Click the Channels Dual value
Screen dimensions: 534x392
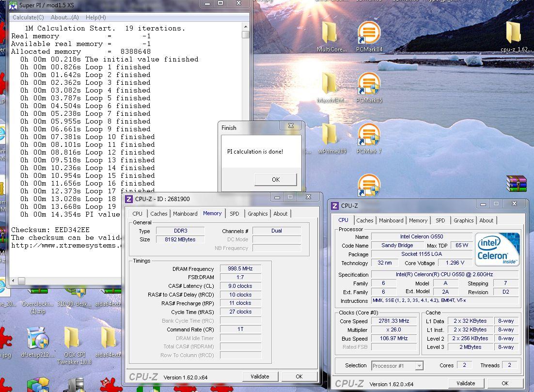[277, 231]
